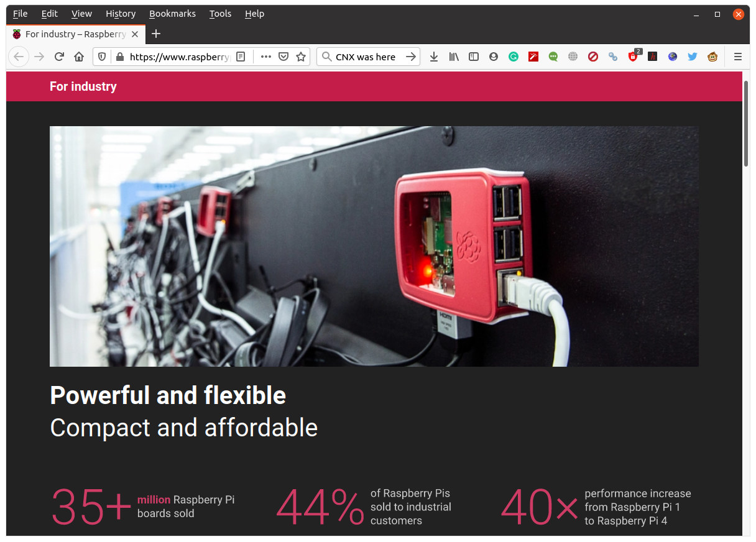Select the 'For industry – Raspberry' tab

point(75,34)
